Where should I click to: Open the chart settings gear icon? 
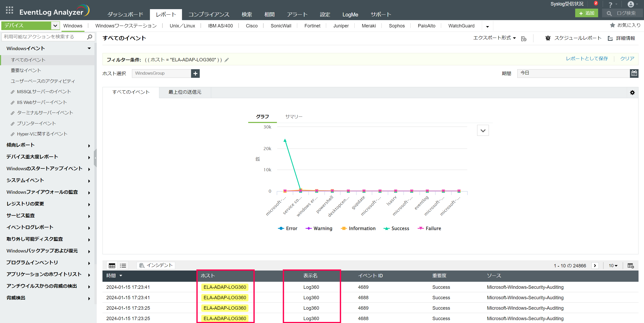pos(632,93)
